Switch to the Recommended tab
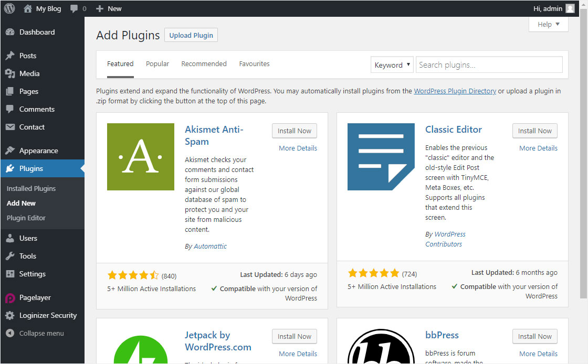588x364 pixels. 204,63
